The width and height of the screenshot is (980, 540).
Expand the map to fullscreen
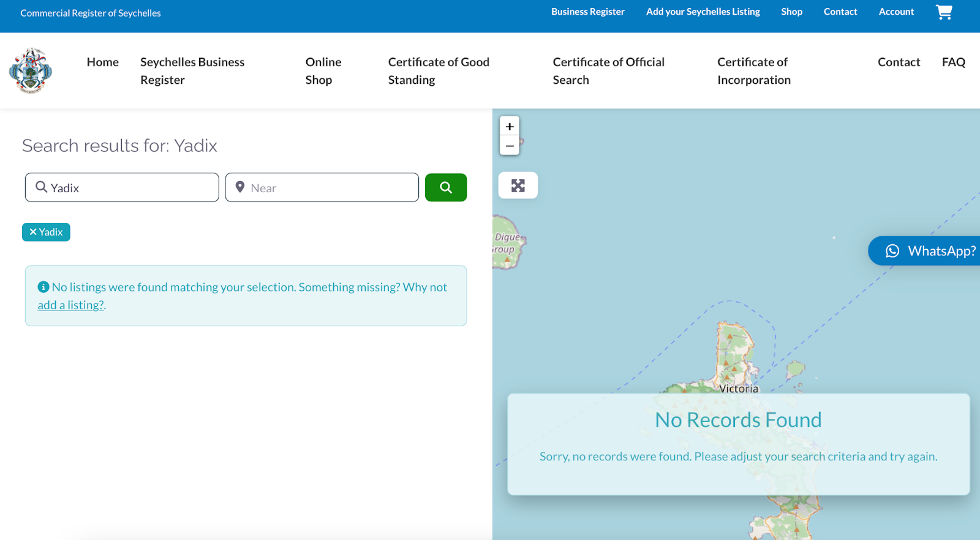518,186
